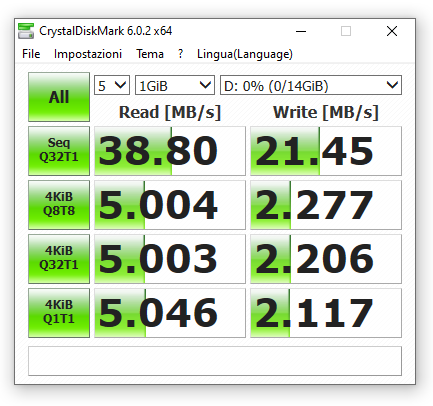Close the CrystalDiskMark window
The width and height of the screenshot is (433, 406).
(392, 31)
